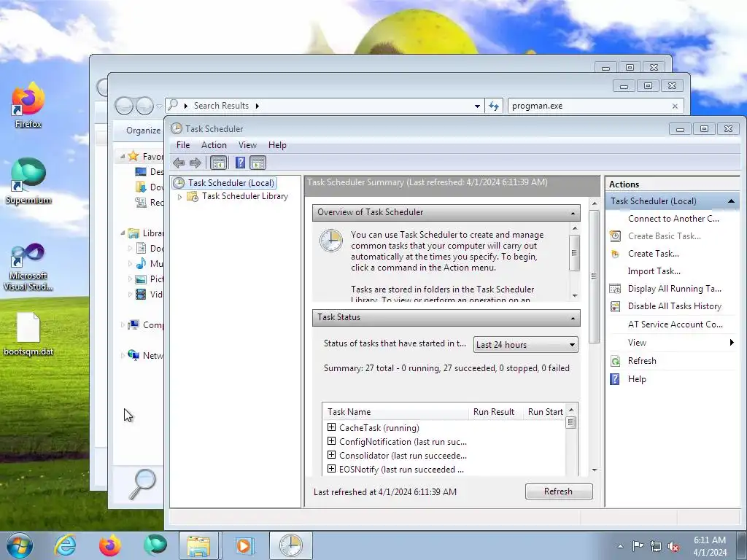The width and height of the screenshot is (747, 560).
Task: Click the Task Name column header
Action: coord(349,412)
